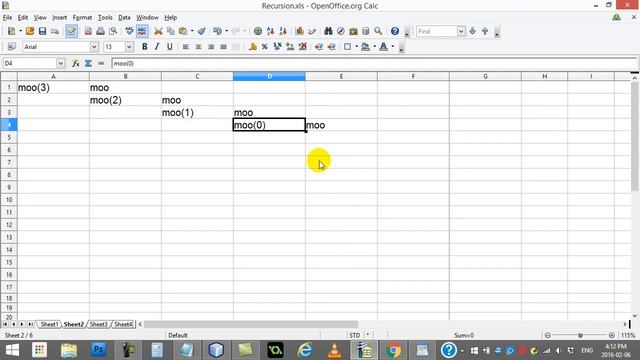Open the Edit menu
The width and height of the screenshot is (640, 360).
23,18
